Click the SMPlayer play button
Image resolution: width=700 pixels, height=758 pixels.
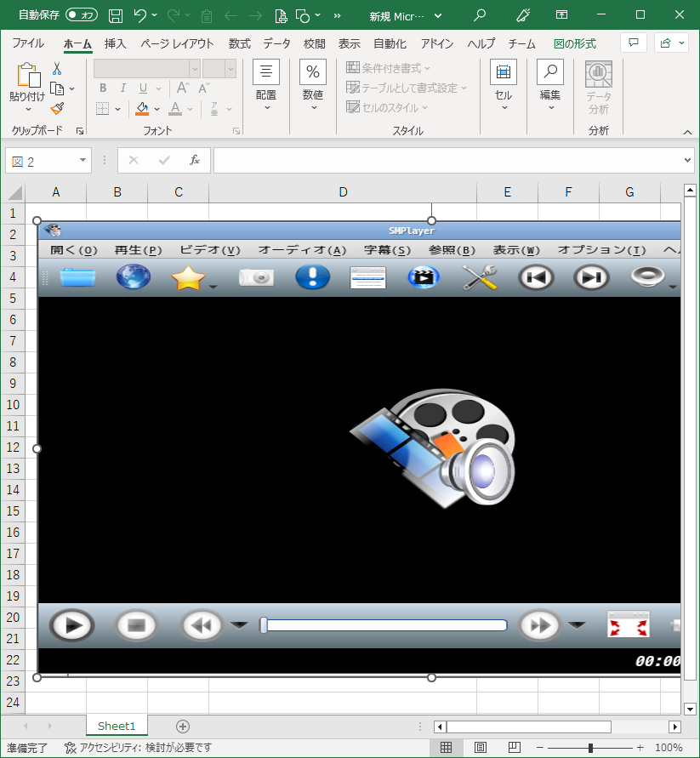[71, 625]
